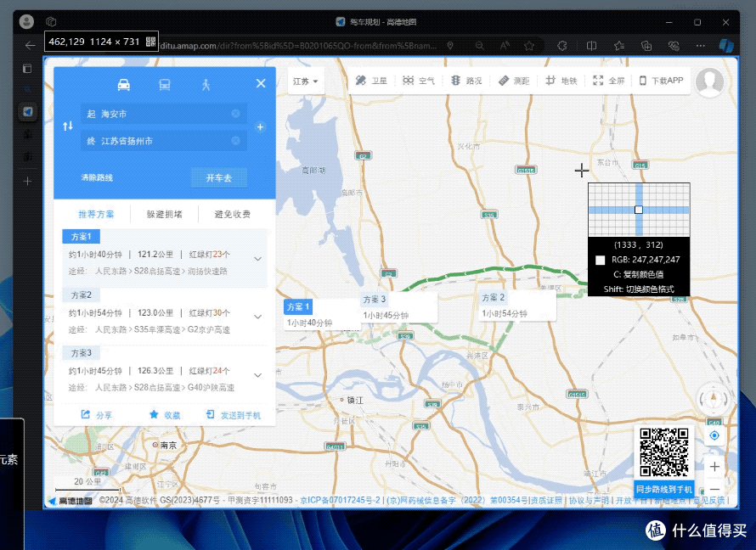
Task: Clear the 海安市 start field
Action: 236,114
